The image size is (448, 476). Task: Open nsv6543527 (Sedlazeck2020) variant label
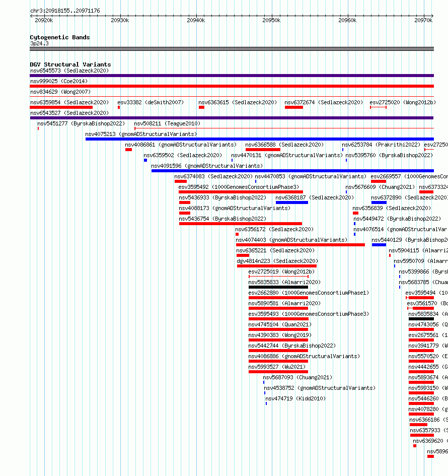69,113
